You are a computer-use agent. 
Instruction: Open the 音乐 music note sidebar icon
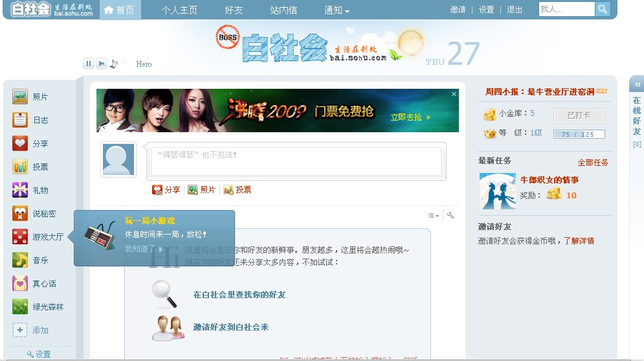click(19, 260)
